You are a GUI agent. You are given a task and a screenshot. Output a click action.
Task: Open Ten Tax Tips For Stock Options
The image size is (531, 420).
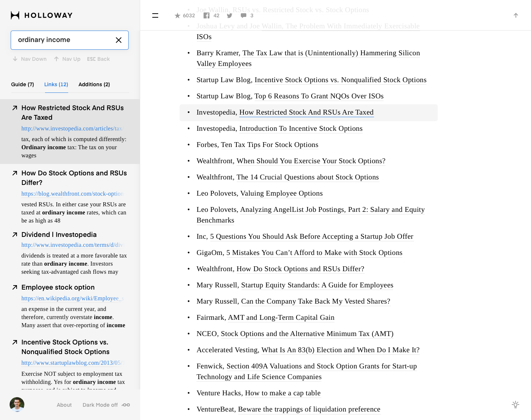pyautogui.click(x=270, y=145)
